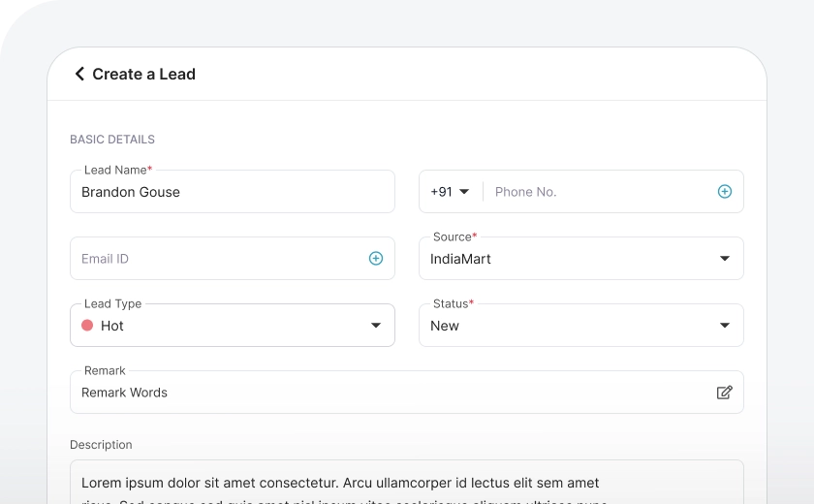Expand the Source dropdown arrow
814x504 pixels.
(724, 259)
